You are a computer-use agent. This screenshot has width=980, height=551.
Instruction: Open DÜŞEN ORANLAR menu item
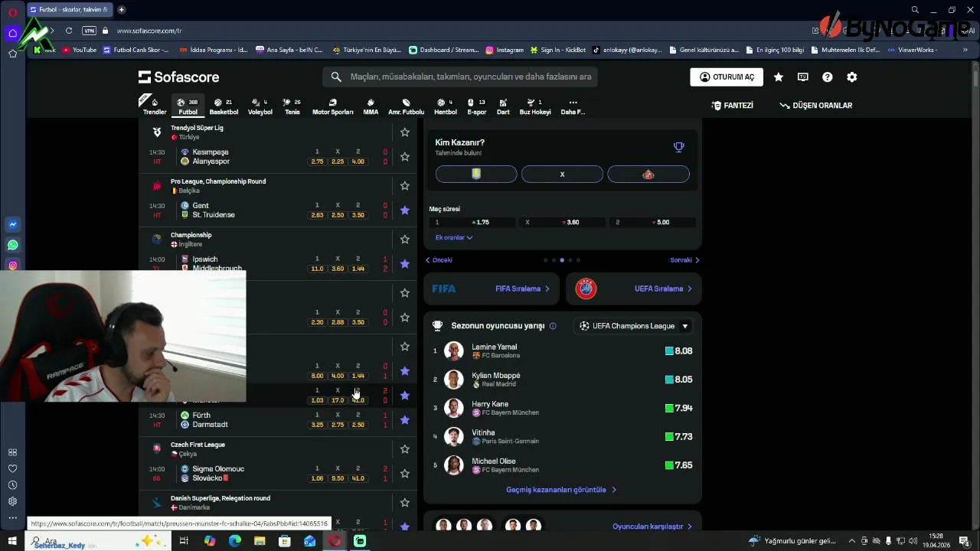pos(815,106)
